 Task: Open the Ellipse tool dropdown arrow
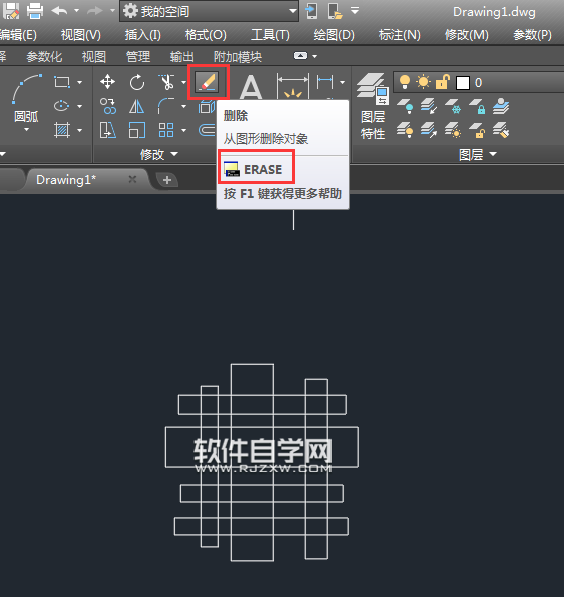(x=80, y=106)
